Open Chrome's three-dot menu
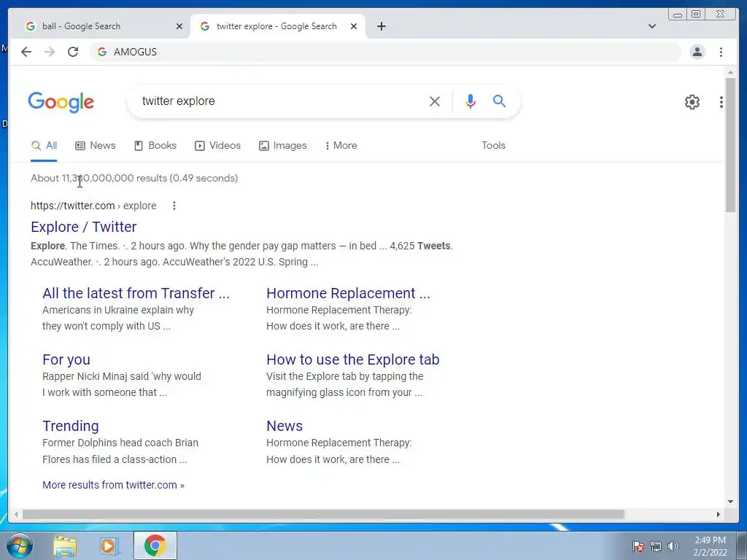The width and height of the screenshot is (747, 560). 721,52
